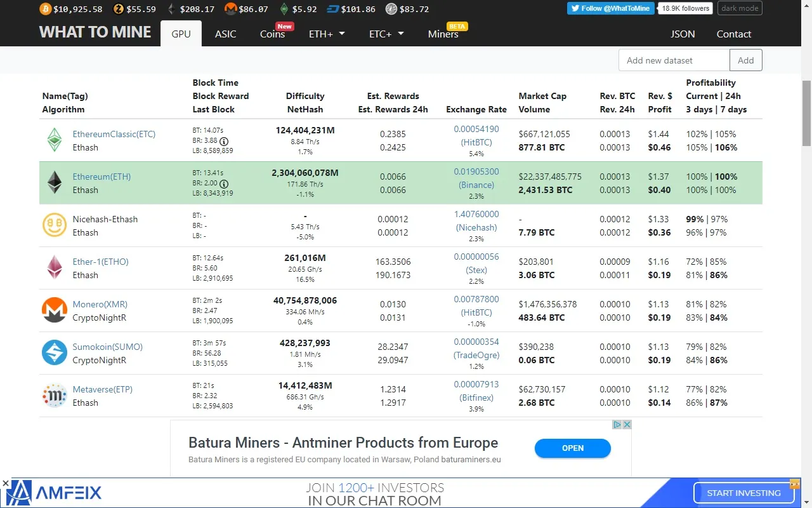Click the Market Cap column header
The width and height of the screenshot is (812, 508).
542,96
